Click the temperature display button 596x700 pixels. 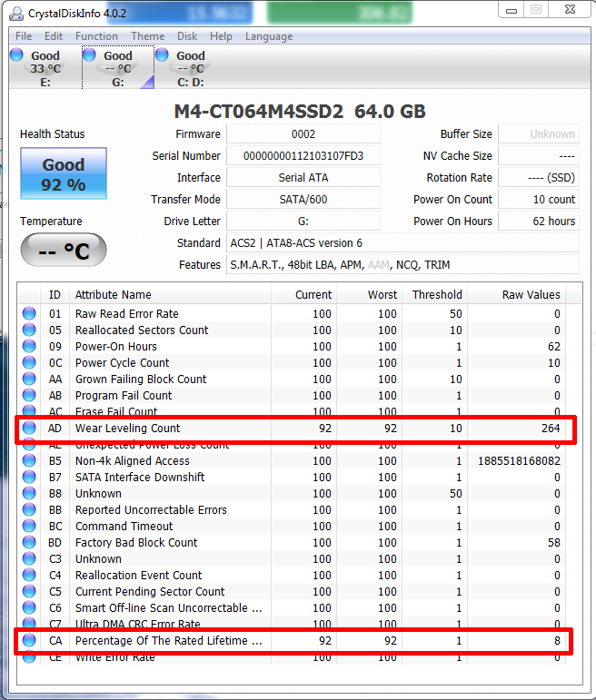pos(64,250)
